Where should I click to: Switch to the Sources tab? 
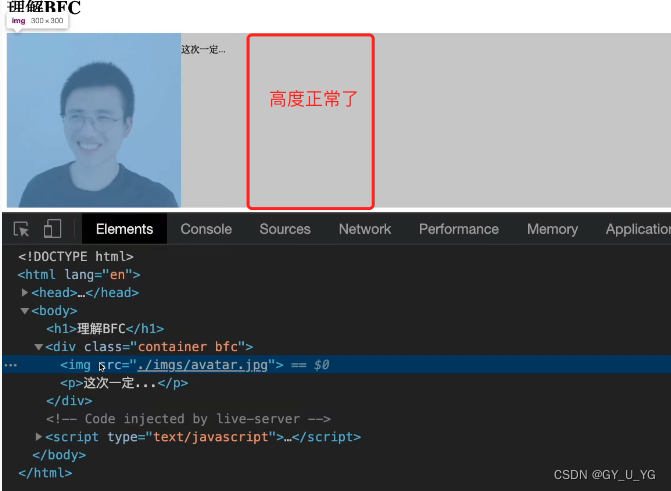coord(285,229)
